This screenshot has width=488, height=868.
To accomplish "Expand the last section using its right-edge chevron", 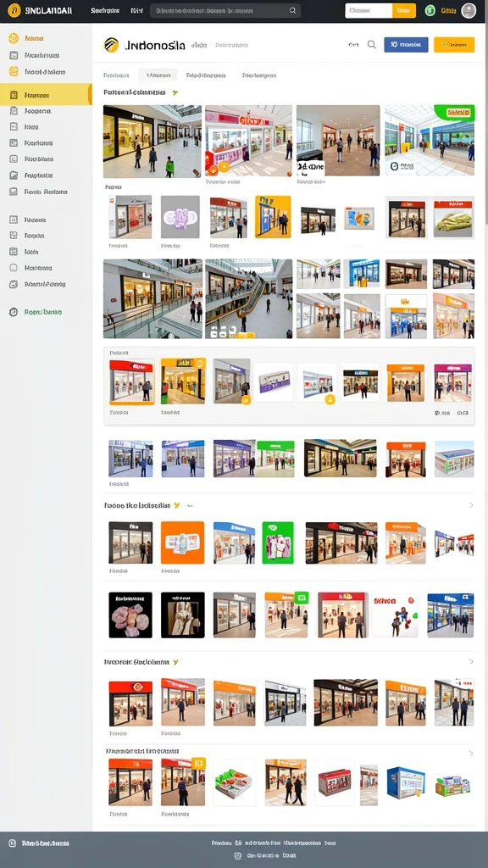I will point(471,753).
